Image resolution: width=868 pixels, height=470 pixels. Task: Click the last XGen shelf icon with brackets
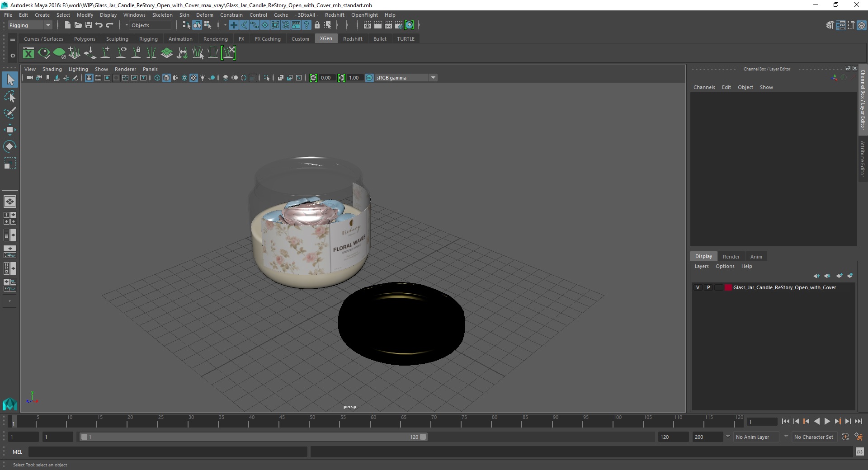229,53
